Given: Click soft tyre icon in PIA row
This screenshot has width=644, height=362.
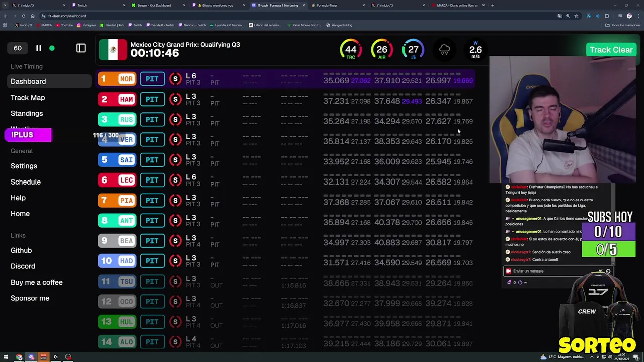Looking at the screenshot, I should coord(175,200).
